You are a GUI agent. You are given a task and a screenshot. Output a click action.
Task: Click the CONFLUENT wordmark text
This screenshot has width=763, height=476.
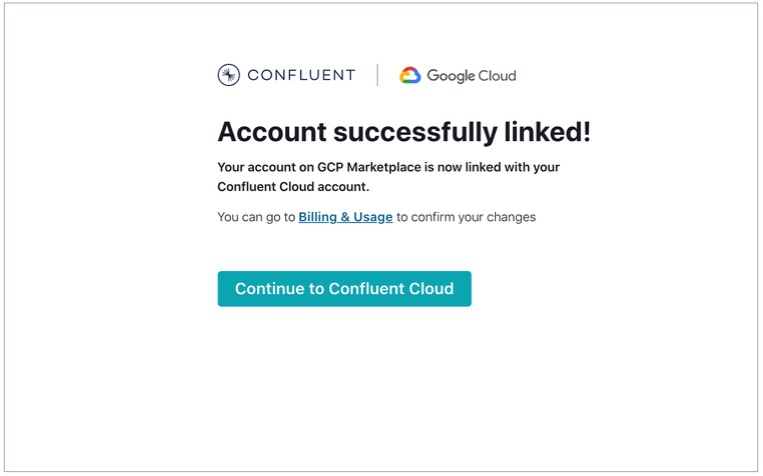[300, 75]
